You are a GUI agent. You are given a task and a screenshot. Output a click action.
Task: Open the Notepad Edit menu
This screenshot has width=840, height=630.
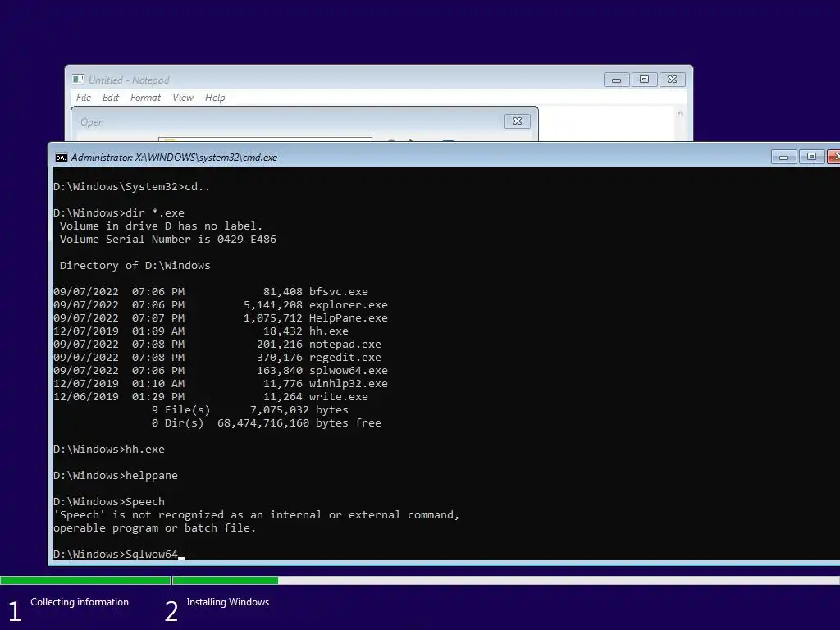click(111, 98)
